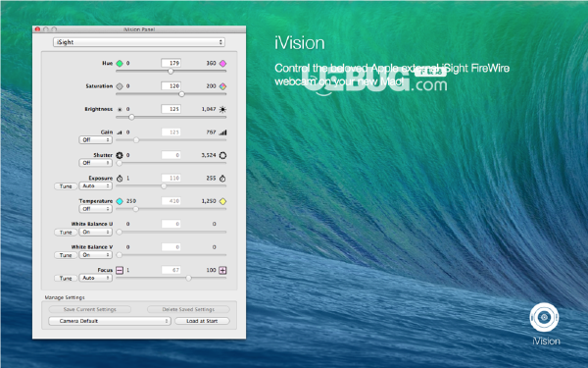Click the Exposure value field showing 110
The width and height of the screenshot is (588, 368).
[171, 178]
